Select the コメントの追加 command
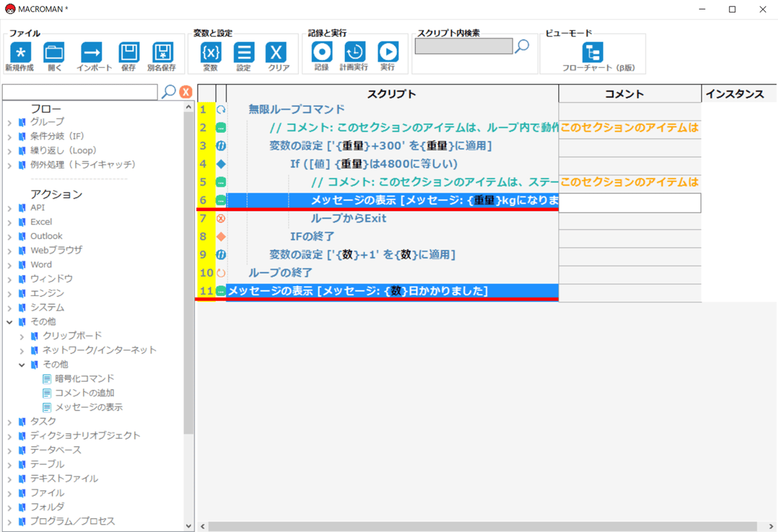Viewport: 778px width, 532px height. [84, 393]
